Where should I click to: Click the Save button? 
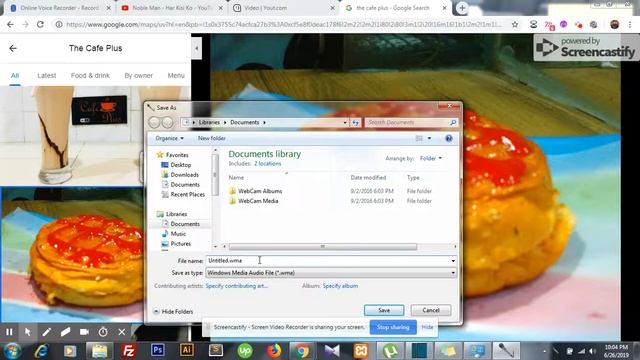click(384, 310)
